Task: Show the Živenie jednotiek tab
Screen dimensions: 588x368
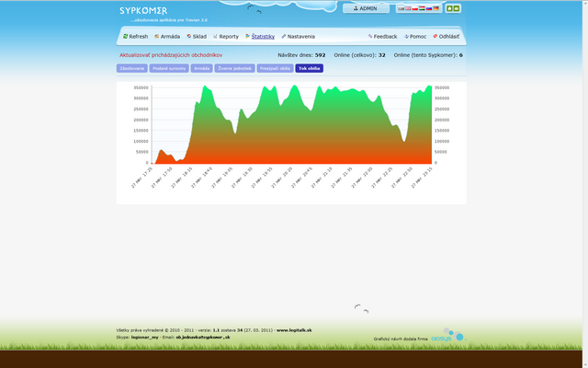Action: [234, 68]
